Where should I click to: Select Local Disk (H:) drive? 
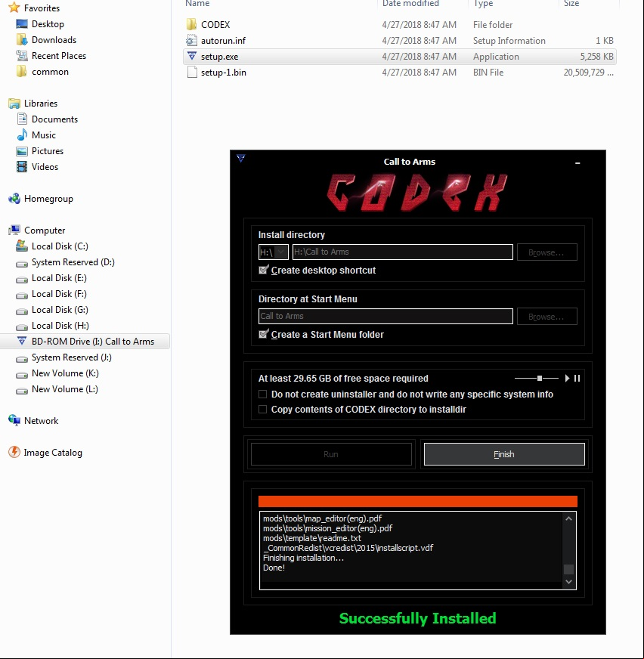pos(52,326)
